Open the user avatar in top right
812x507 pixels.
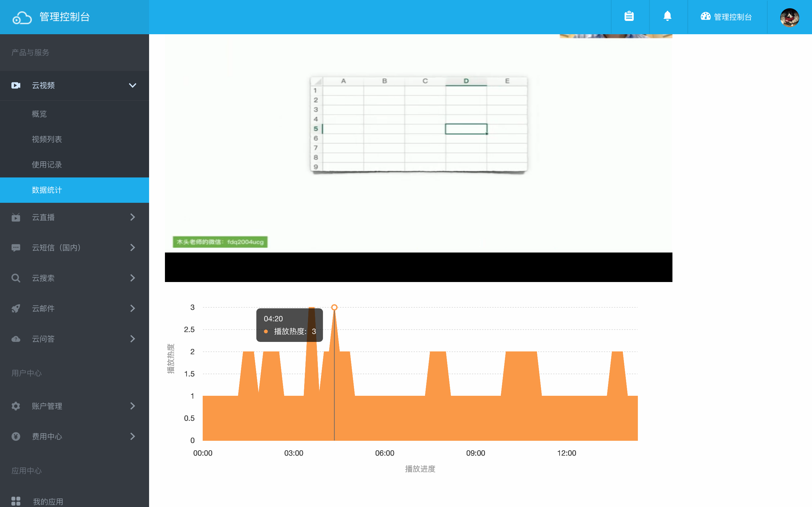pyautogui.click(x=789, y=17)
